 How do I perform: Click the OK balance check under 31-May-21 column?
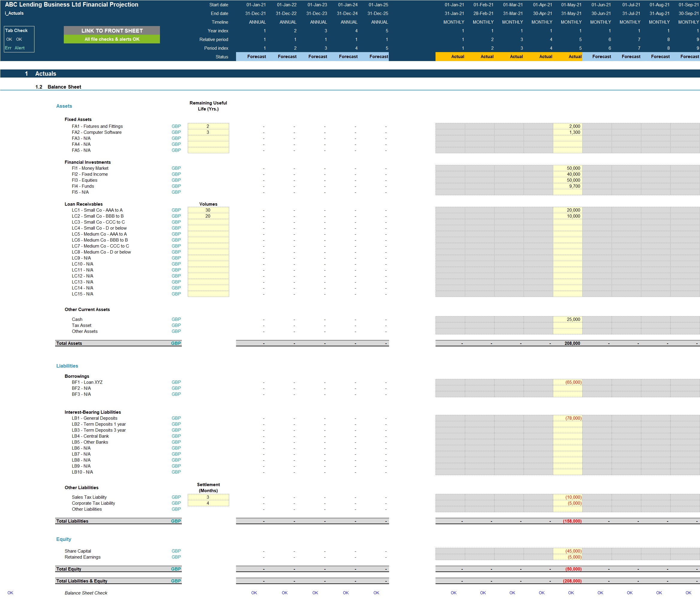(571, 593)
